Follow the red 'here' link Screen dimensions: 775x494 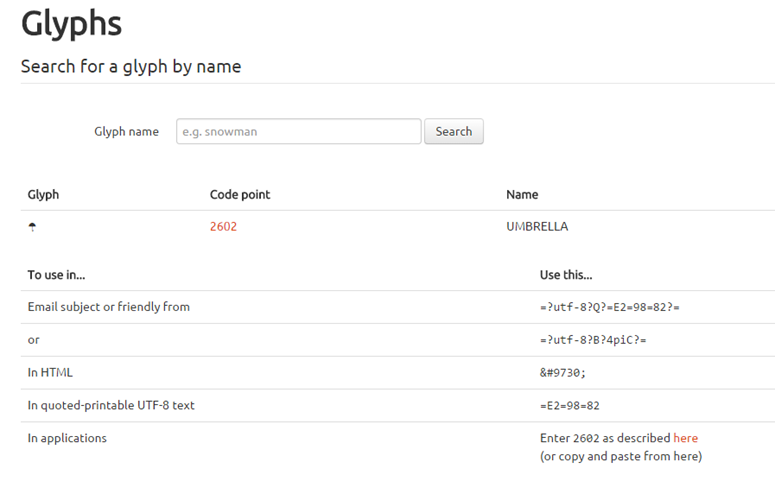686,438
